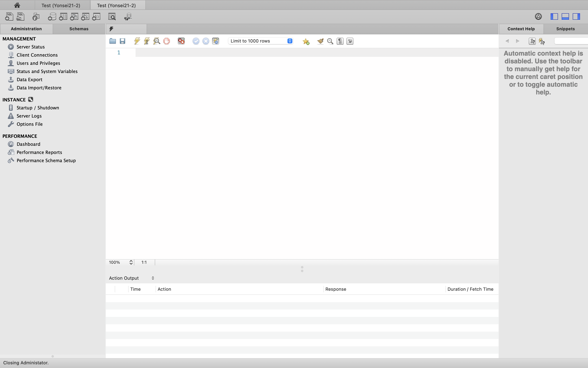Create a new stored procedure icon
588x368 pixels.
pyautogui.click(x=85, y=17)
